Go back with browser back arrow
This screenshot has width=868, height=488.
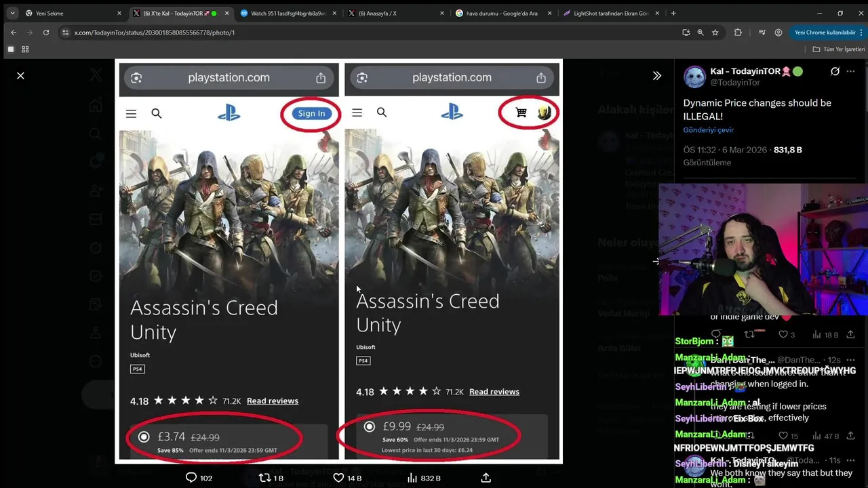(x=13, y=32)
